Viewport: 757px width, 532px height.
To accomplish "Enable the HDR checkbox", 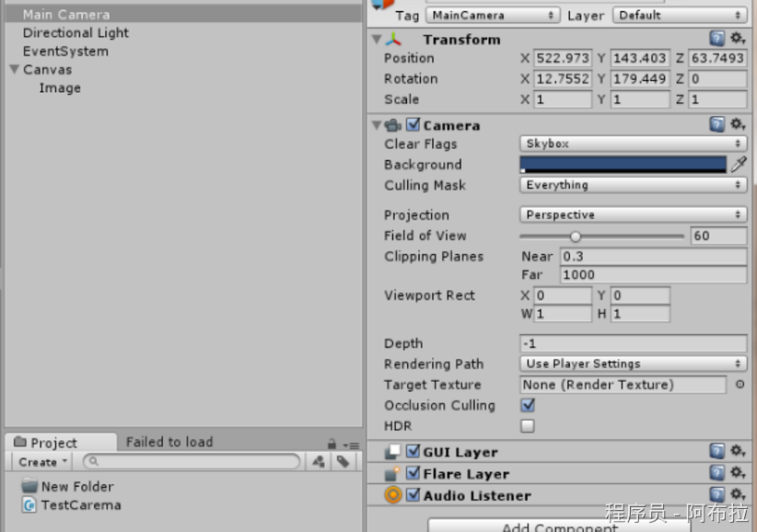I will [528, 426].
